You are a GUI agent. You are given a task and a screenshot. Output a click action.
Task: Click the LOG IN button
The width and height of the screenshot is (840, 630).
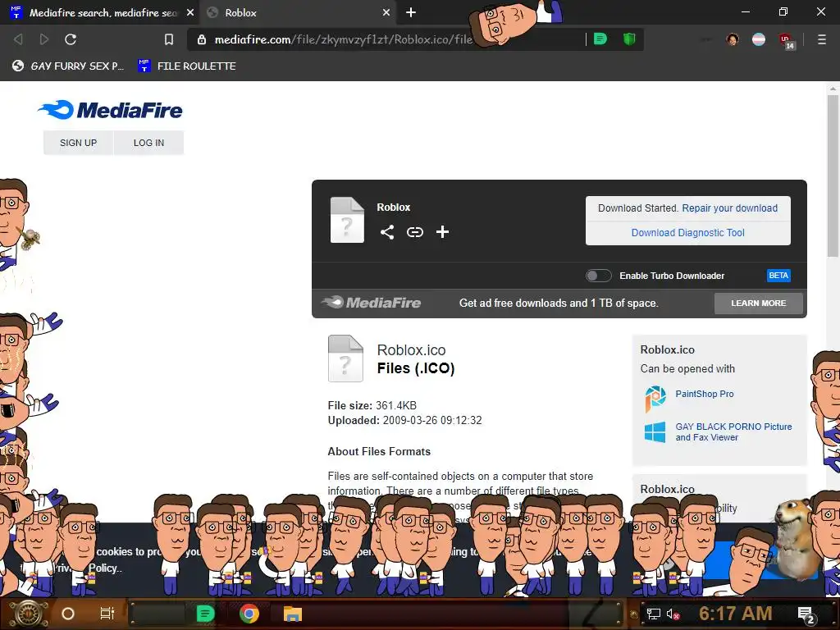pos(149,143)
